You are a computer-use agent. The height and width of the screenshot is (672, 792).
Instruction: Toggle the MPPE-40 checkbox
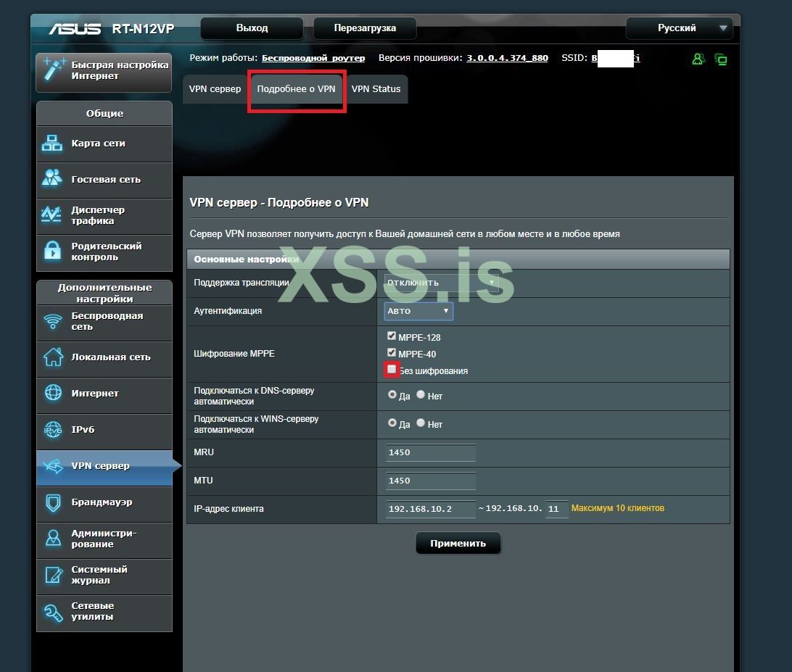[392, 352]
